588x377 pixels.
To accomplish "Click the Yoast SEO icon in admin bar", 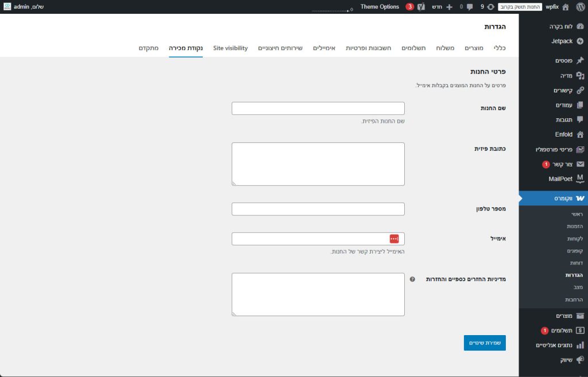I will click(x=421, y=7).
